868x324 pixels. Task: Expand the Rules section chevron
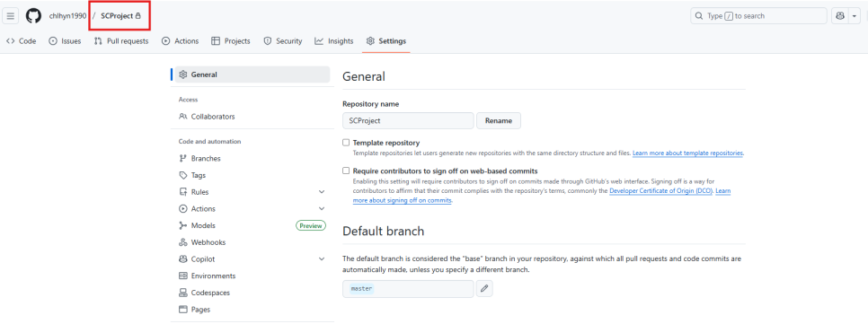(x=322, y=192)
